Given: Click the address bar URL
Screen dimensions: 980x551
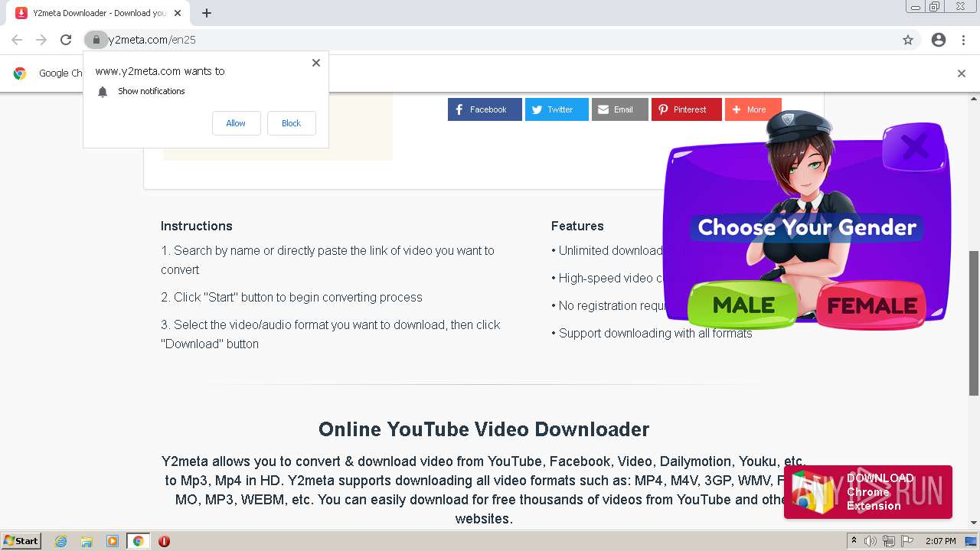Looking at the screenshot, I should point(152,40).
